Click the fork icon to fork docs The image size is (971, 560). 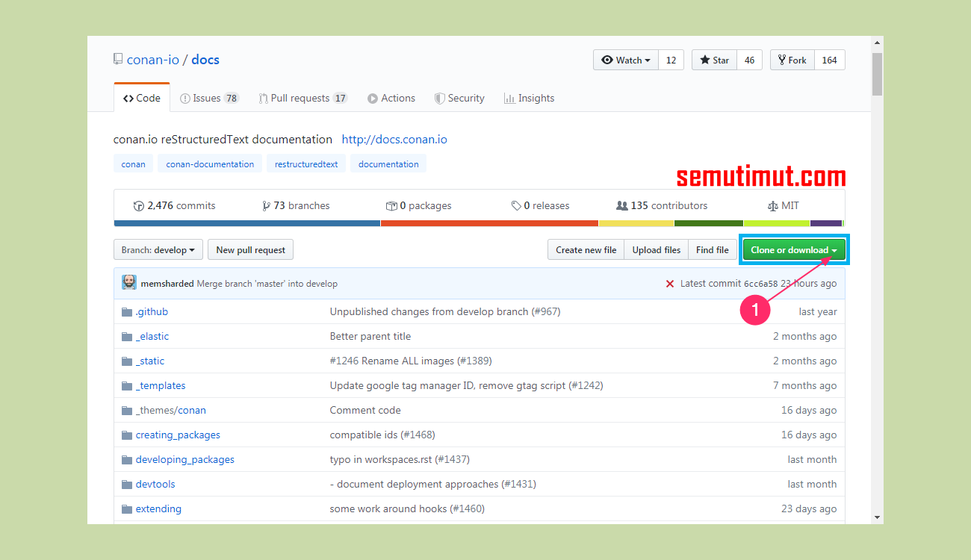[781, 60]
